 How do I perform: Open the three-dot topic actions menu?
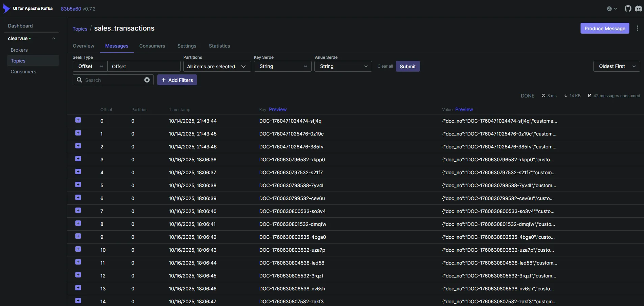(637, 28)
